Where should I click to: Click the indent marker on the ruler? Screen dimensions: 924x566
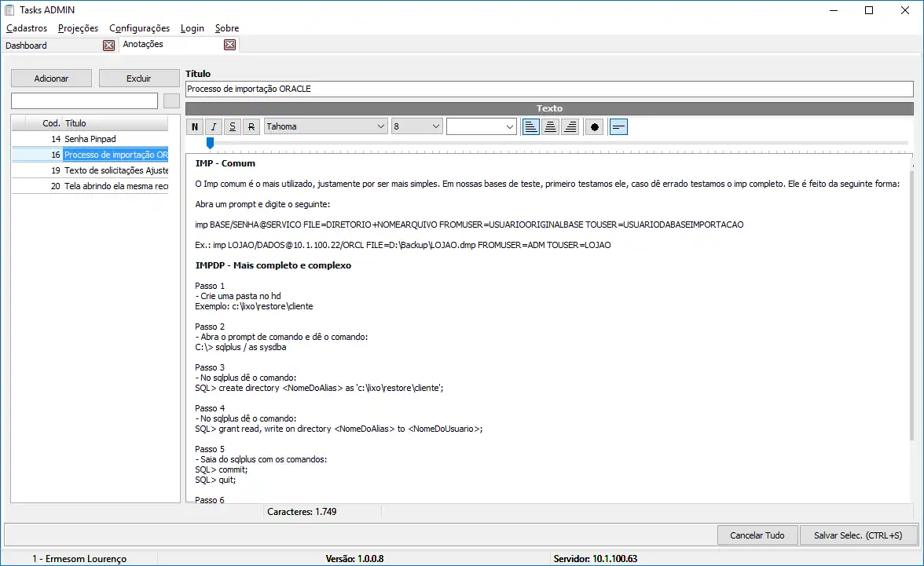tap(210, 143)
